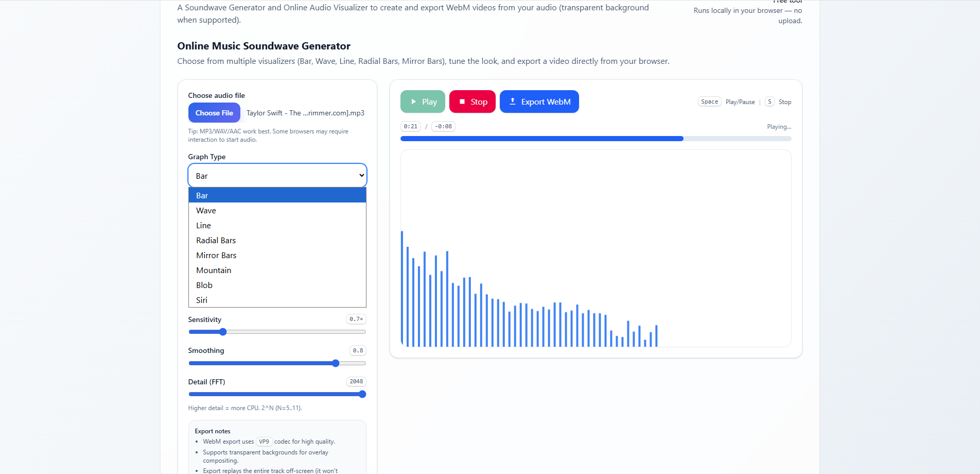Click the VP9 codec badge
The width and height of the screenshot is (980, 474).
[x=264, y=442]
